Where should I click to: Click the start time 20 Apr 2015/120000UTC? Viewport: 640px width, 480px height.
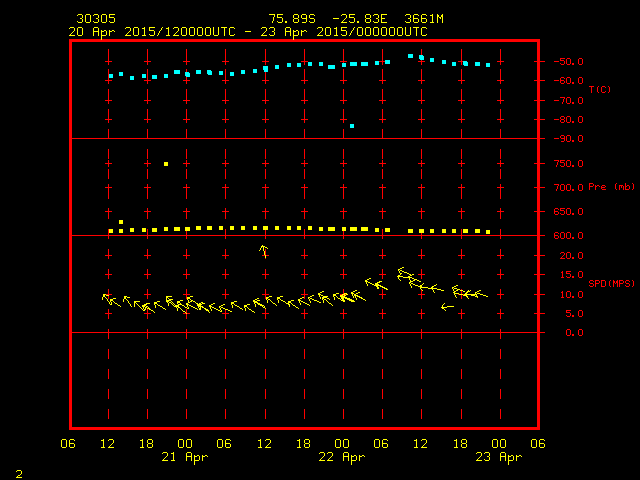152,32
